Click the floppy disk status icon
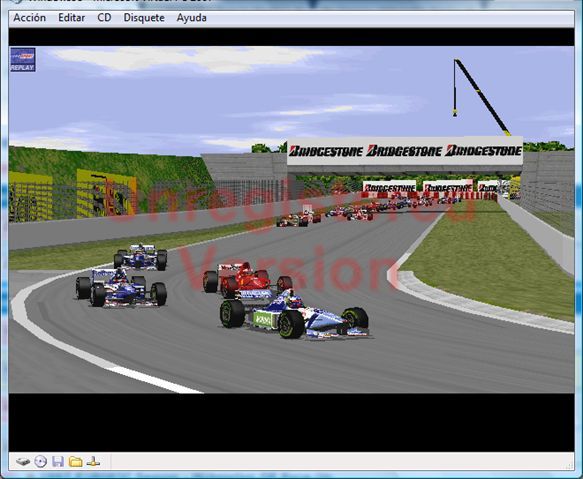The height and width of the screenshot is (479, 583). 58,462
